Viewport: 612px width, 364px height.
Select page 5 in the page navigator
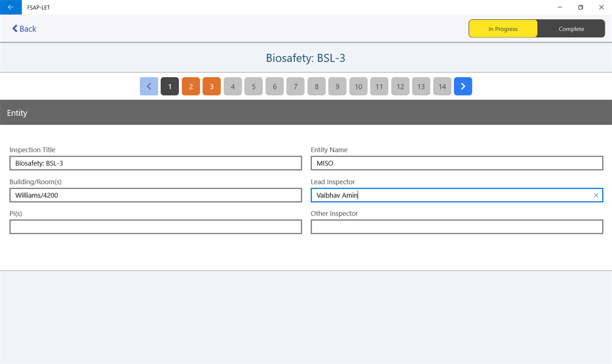(x=253, y=86)
